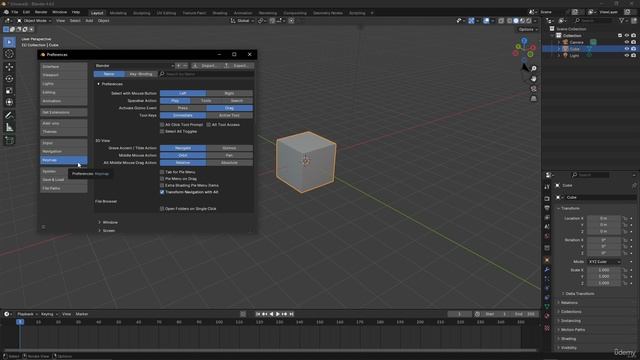
Task: Open the Object Mode dropdown
Action: point(34,20)
